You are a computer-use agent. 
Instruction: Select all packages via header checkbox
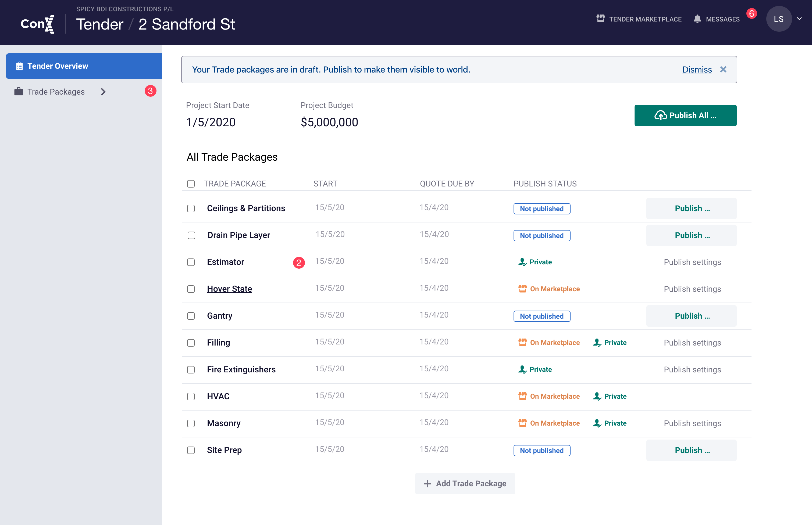coord(191,184)
